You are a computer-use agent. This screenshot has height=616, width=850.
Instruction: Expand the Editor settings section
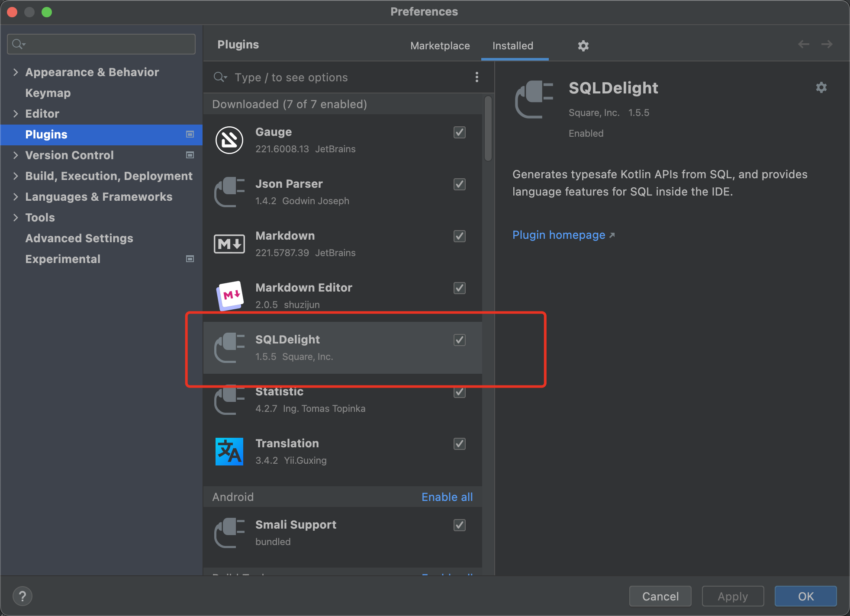tap(16, 114)
